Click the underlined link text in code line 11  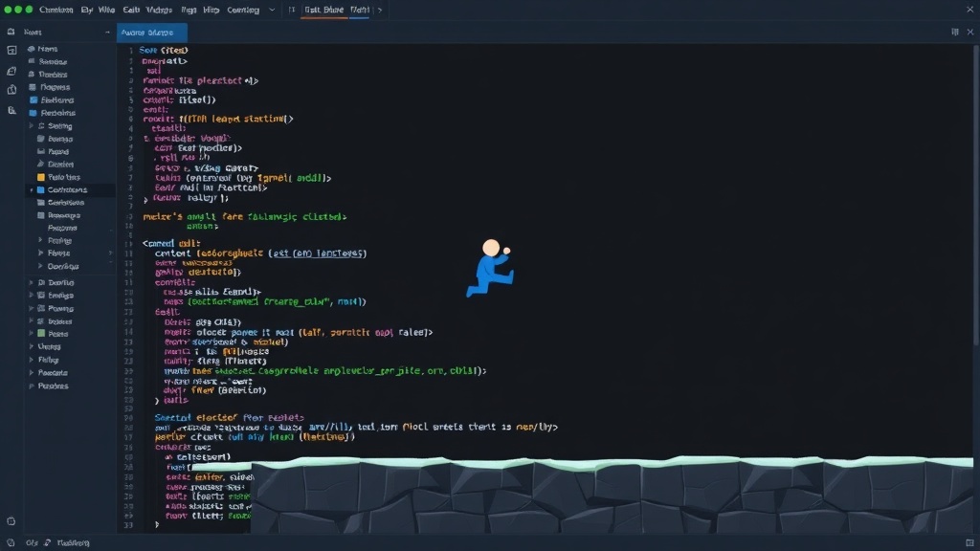(x=320, y=253)
